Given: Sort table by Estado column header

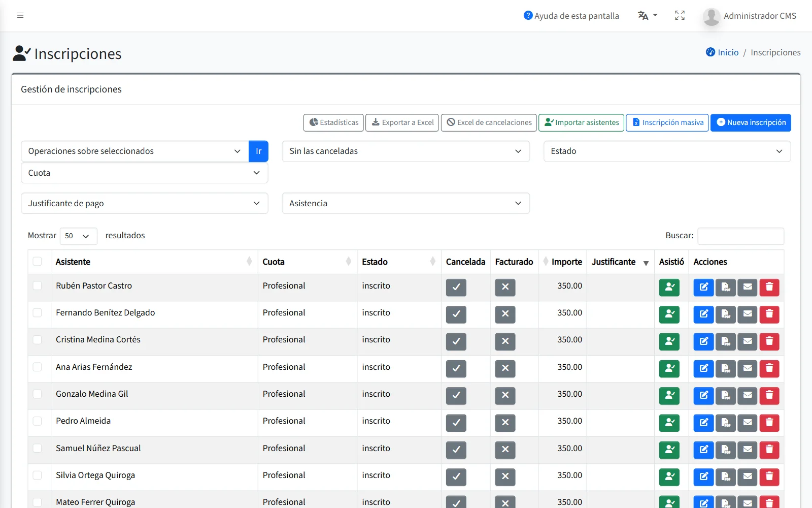Looking at the screenshot, I should coord(399,262).
